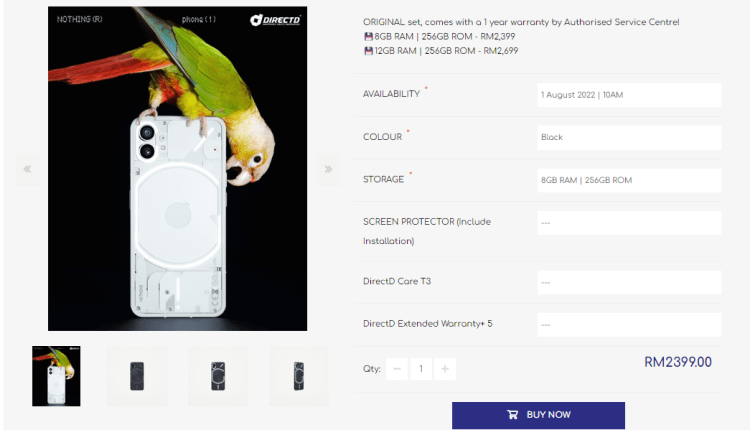The image size is (750, 430).
Task: Select the second thumbnail of black phone
Action: click(x=137, y=376)
